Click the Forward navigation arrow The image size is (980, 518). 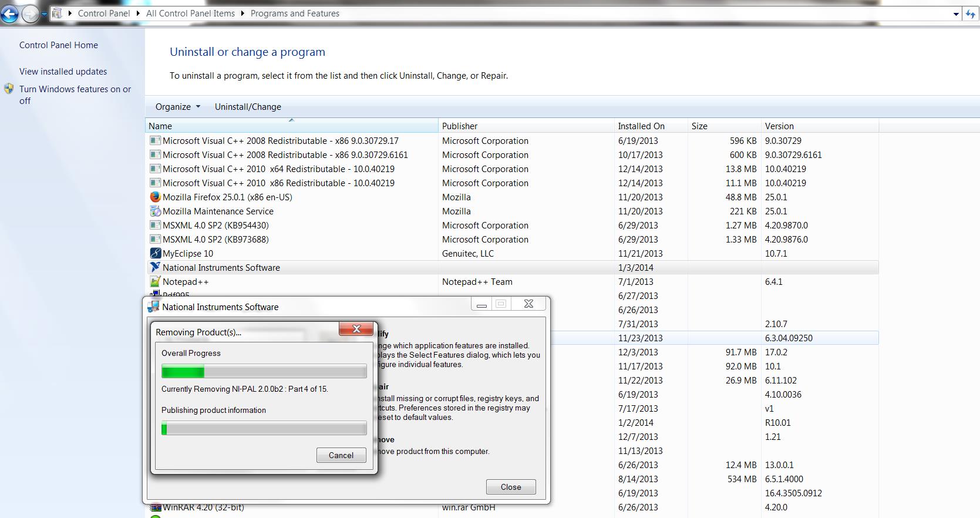pyautogui.click(x=30, y=14)
